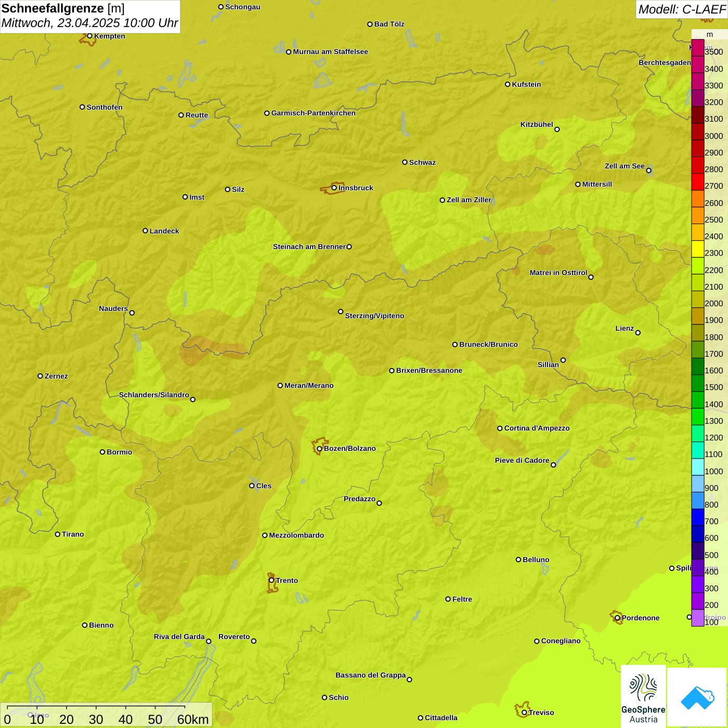728x728 pixels.
Task: Click the legend value '500'
Action: pos(711,555)
